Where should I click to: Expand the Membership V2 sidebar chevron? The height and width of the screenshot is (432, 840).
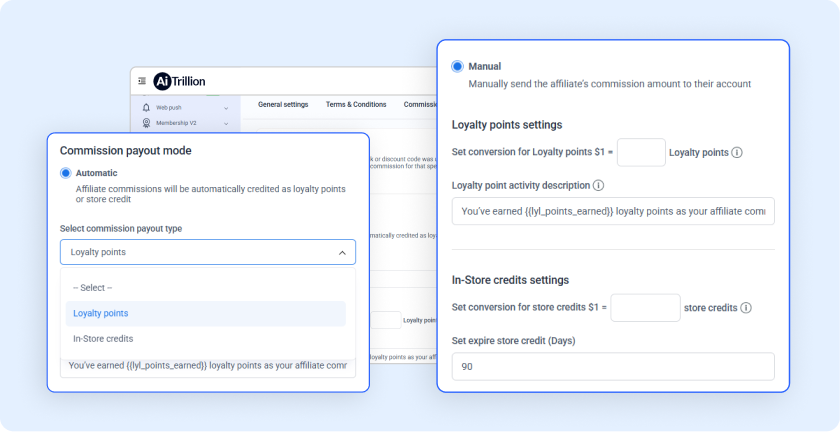pos(226,123)
